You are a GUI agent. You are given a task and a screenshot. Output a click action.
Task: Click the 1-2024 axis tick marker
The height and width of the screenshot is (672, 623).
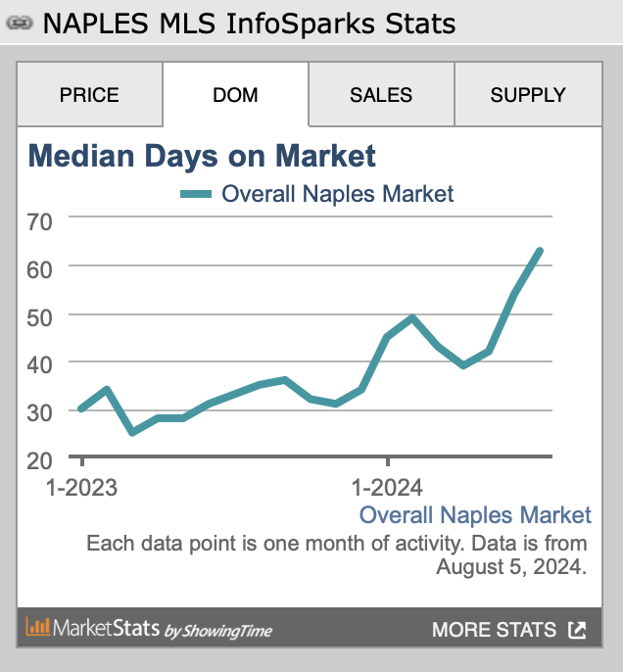[x=388, y=461]
